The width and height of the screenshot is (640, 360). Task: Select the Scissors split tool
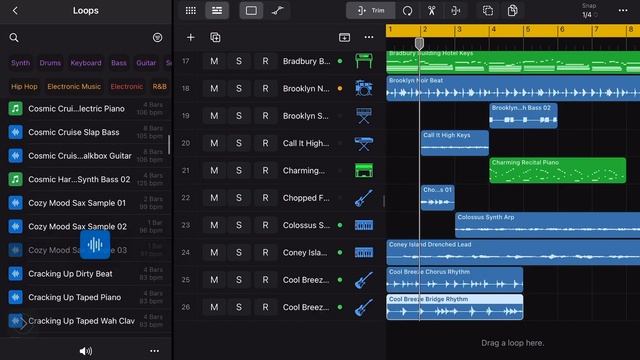(431, 11)
